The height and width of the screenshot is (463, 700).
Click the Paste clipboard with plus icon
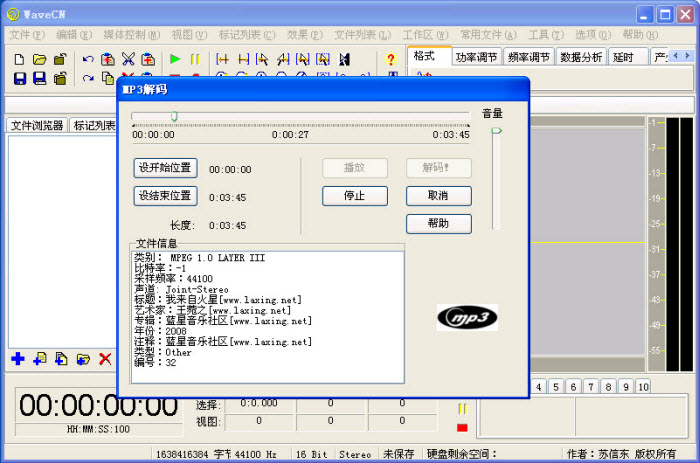(148, 59)
